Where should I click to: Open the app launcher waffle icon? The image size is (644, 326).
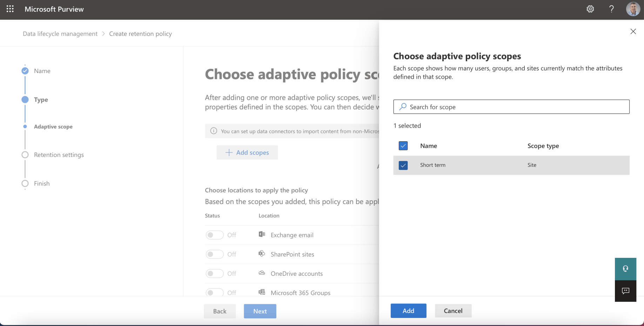click(10, 9)
